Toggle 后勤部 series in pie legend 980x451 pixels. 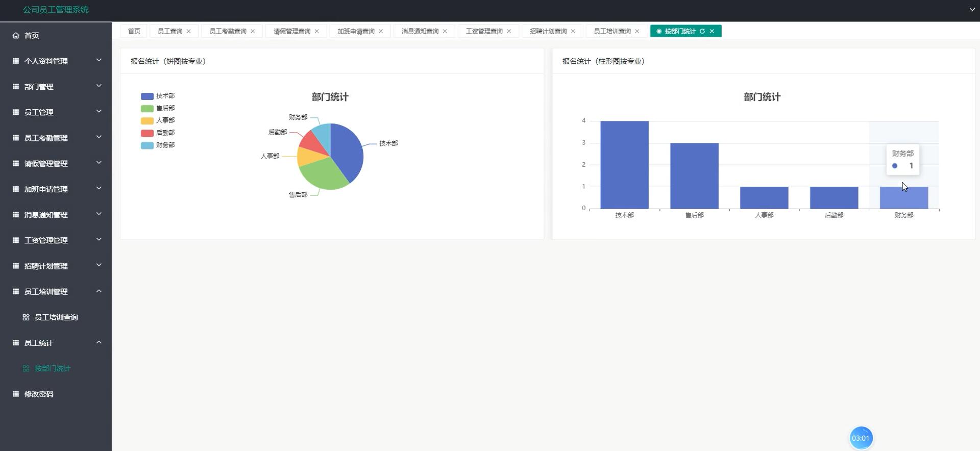pyautogui.click(x=158, y=133)
